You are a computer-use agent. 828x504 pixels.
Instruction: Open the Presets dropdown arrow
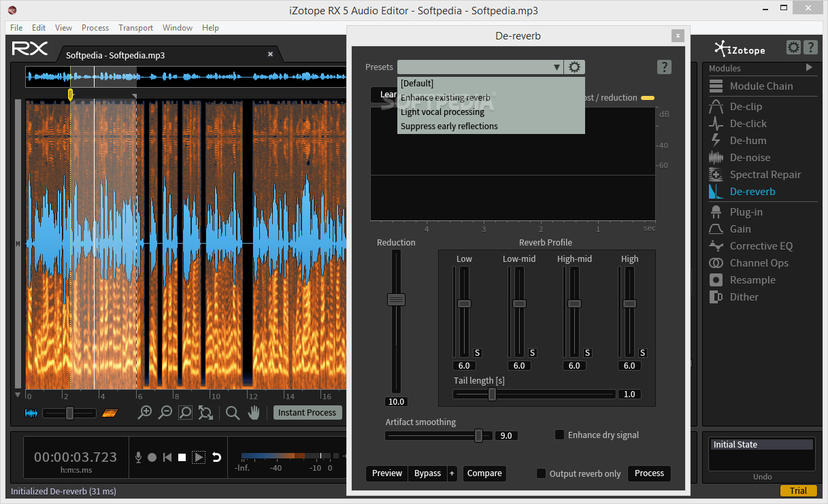557,67
